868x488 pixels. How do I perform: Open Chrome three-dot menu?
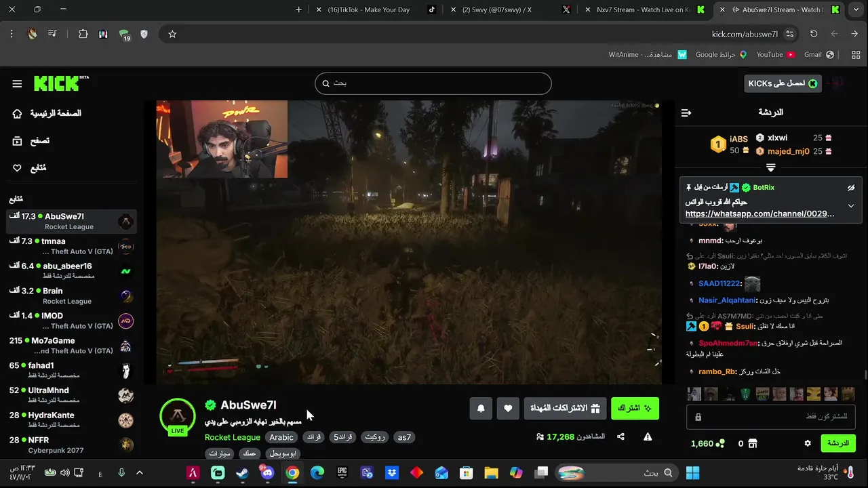click(12, 34)
